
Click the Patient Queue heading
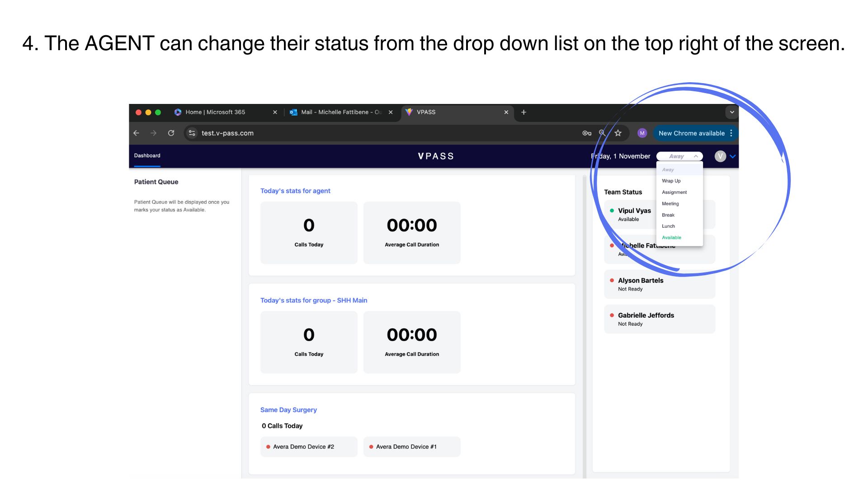click(156, 182)
